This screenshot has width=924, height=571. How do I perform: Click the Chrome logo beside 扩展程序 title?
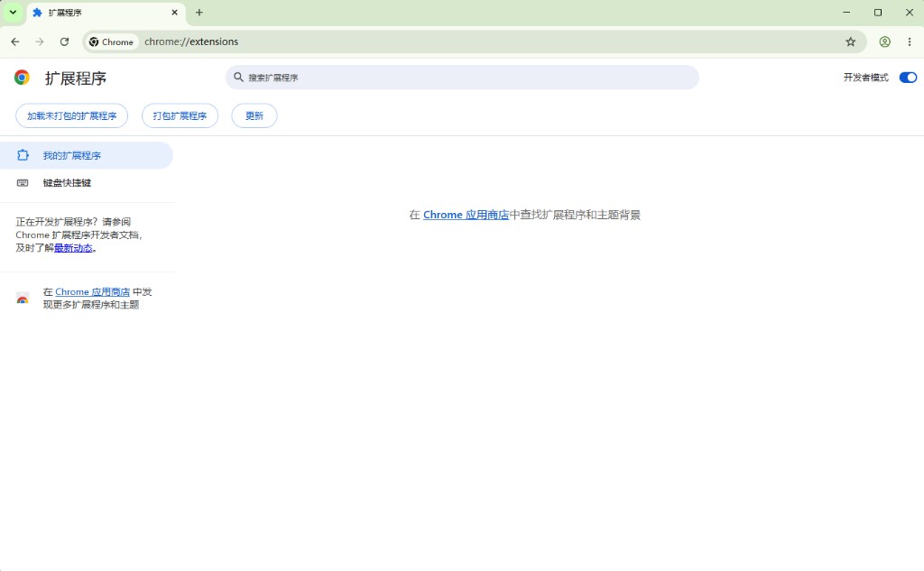tap(22, 78)
